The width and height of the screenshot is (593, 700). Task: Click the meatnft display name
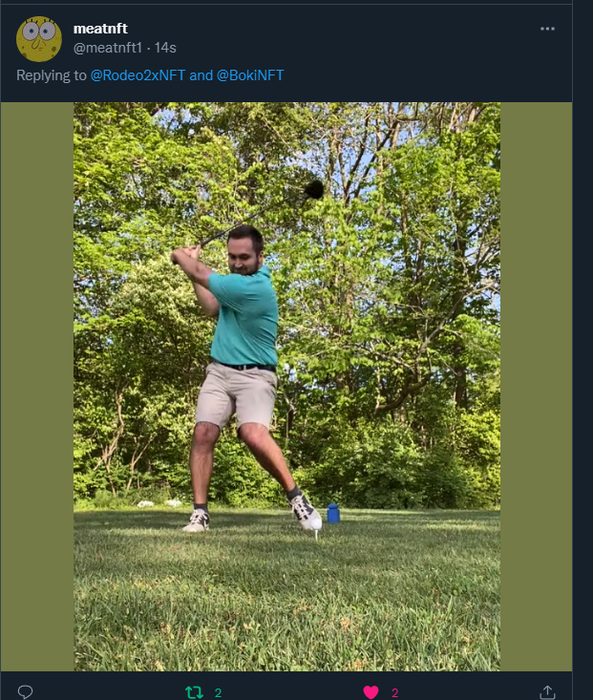point(100,29)
